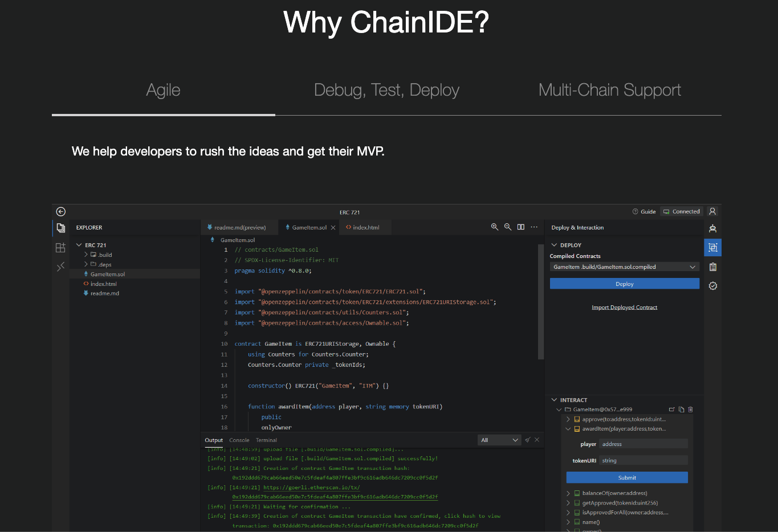Switch to the Debug, Test, Deploy tab
This screenshot has height=532, width=778.
pyautogui.click(x=386, y=90)
